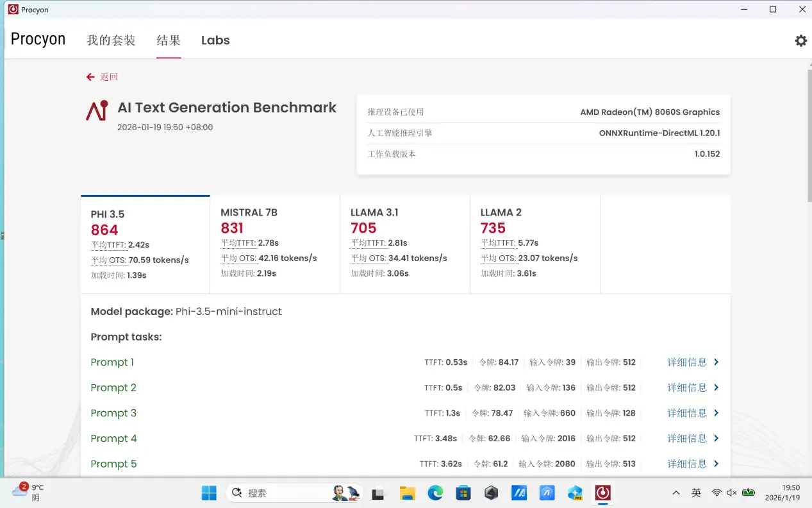Show hidden system tray icons
Screen dimensions: 812x508
coord(675,493)
